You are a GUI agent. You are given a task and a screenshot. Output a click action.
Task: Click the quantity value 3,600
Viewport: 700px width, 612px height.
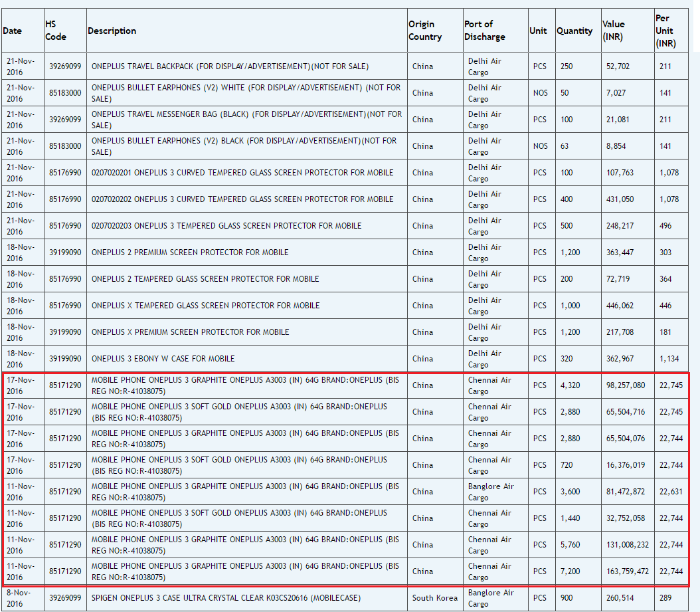click(x=570, y=492)
